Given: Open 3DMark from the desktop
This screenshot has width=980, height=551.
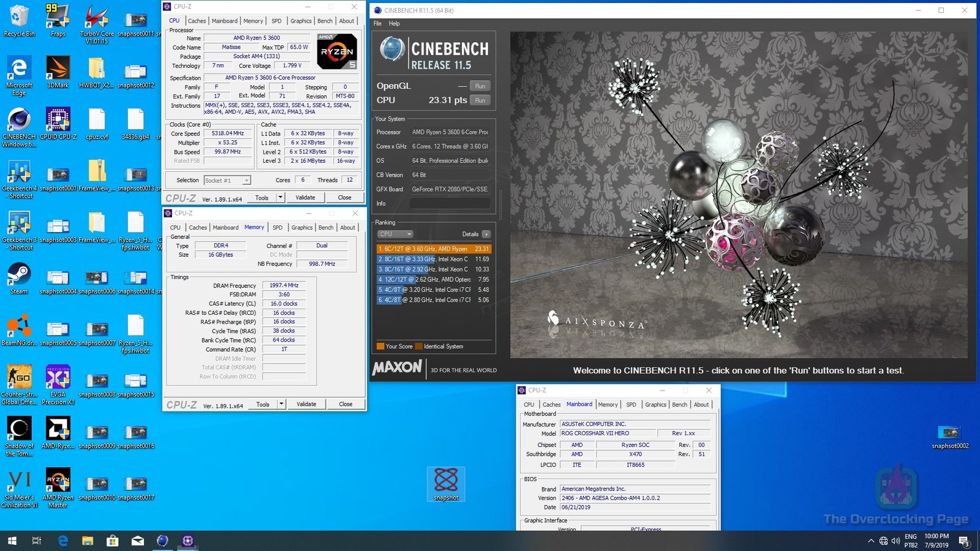Looking at the screenshot, I should tap(58, 67).
